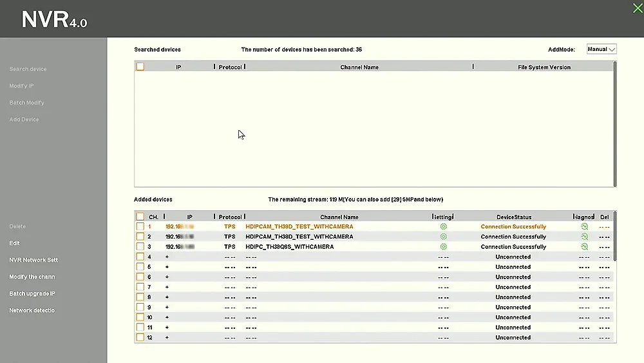
Task: Open settings gear for channel 1
Action: pyautogui.click(x=443, y=226)
